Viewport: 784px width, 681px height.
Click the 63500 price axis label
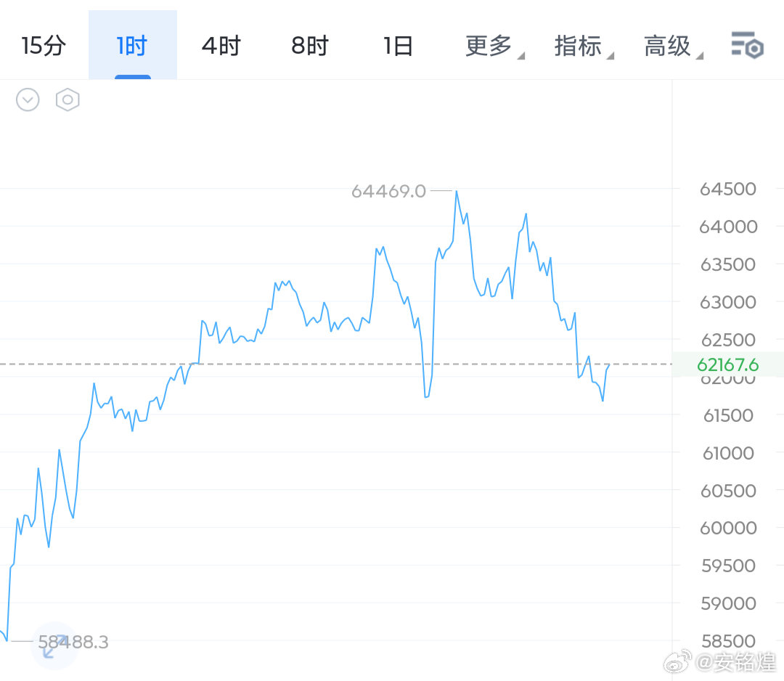[x=728, y=264]
